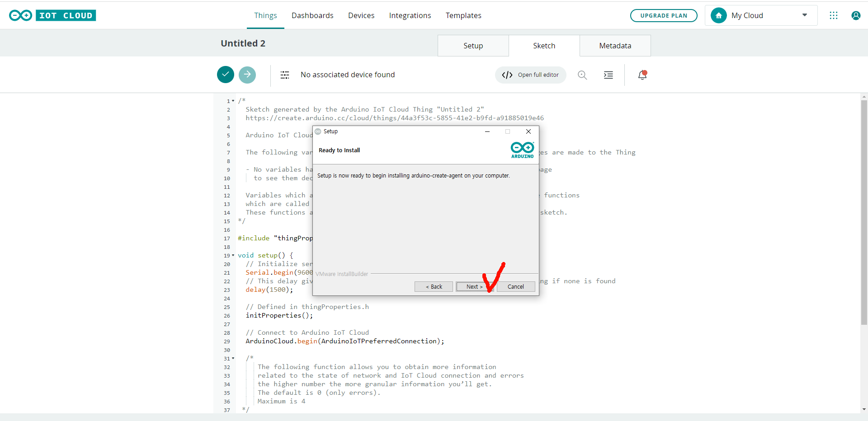Navigate to Integrations
Screen dimensions: 868x421
pyautogui.click(x=410, y=15)
